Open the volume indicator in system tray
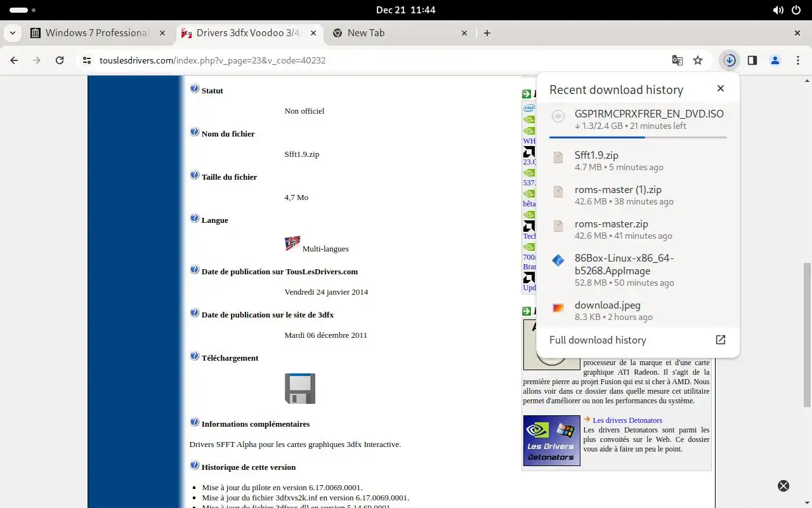The width and height of the screenshot is (812, 508). coord(778,10)
